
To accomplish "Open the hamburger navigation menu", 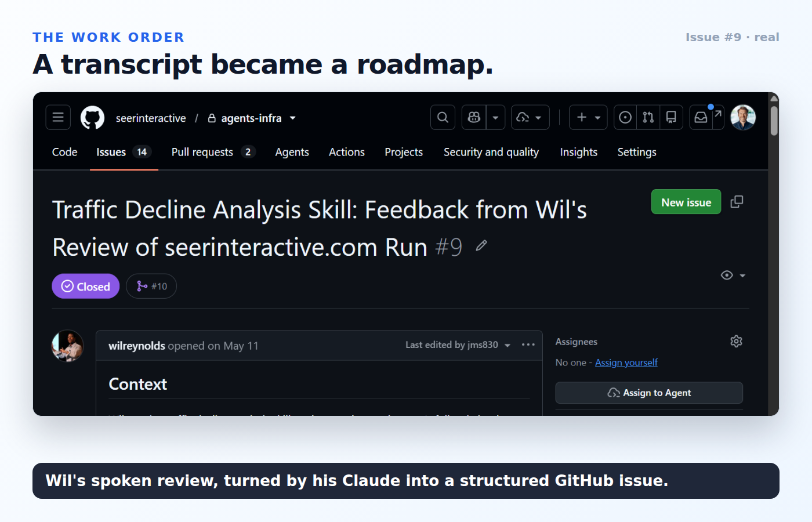I will tap(58, 117).
